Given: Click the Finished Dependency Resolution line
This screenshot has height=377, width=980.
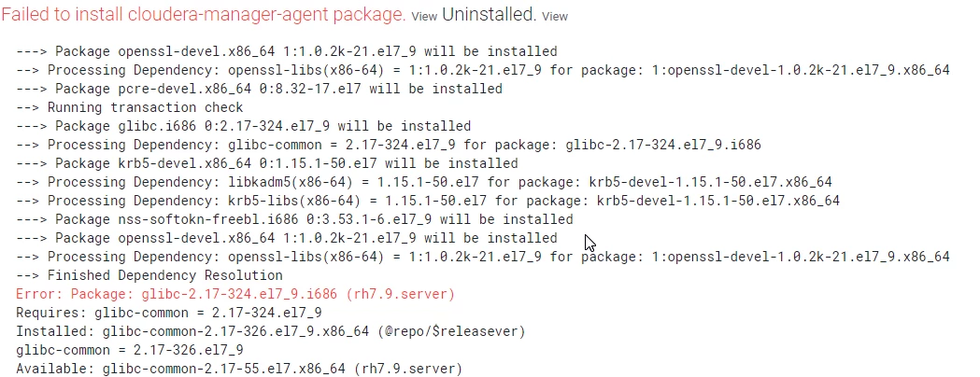Looking at the screenshot, I should (x=149, y=275).
